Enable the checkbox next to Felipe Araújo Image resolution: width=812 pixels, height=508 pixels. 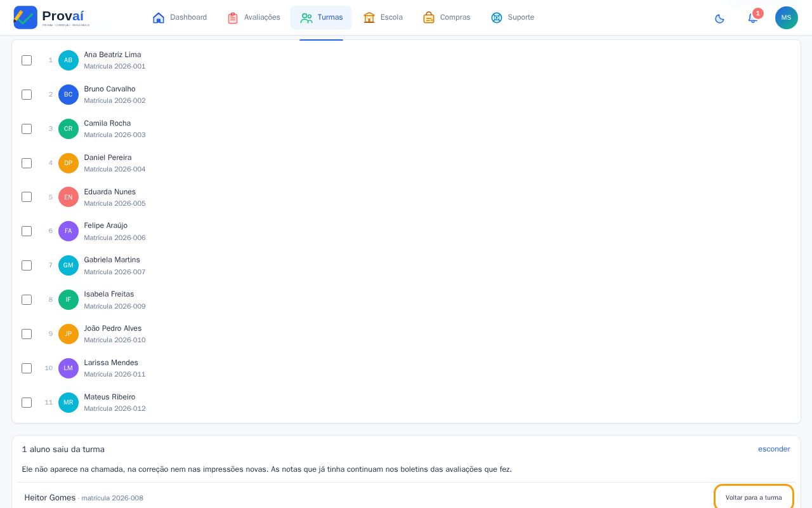(x=27, y=231)
